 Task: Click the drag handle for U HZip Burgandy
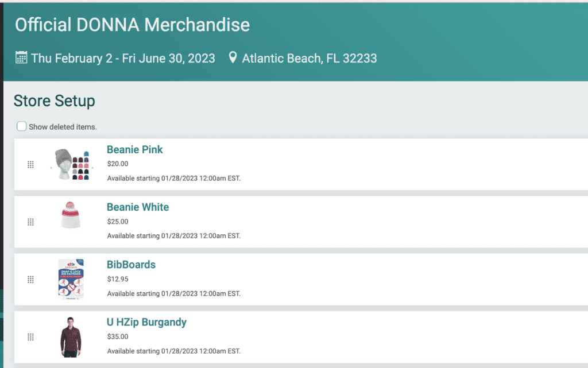point(31,337)
